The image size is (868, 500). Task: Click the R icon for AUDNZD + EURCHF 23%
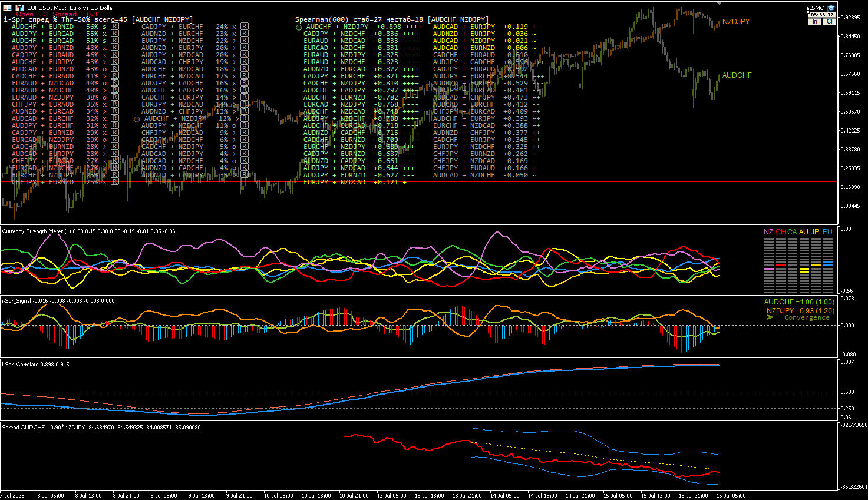(x=245, y=34)
